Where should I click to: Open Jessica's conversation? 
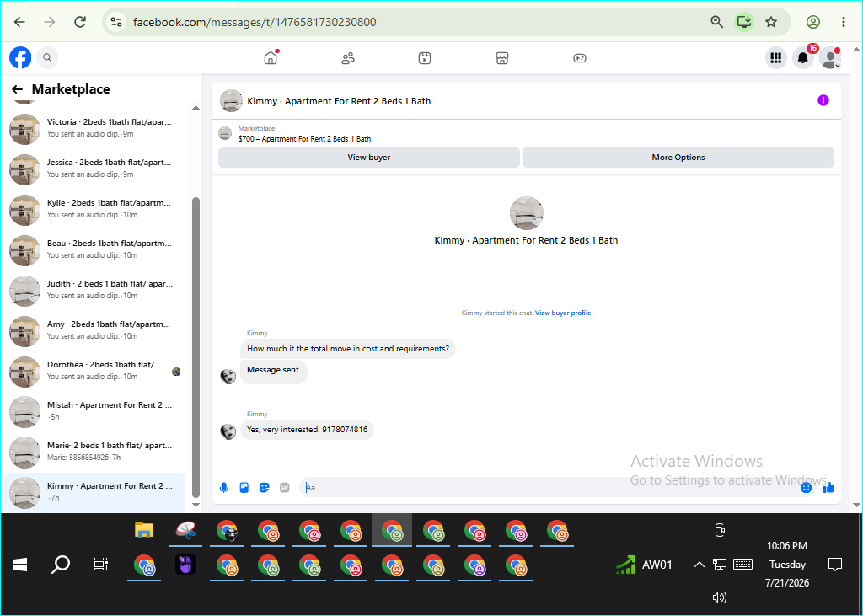[94, 169]
